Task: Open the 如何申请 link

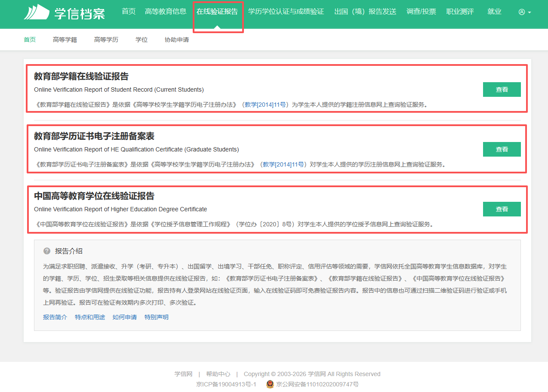Action: (125, 317)
